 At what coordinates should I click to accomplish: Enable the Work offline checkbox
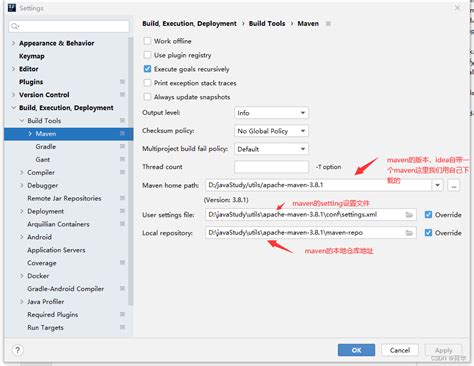[147, 41]
